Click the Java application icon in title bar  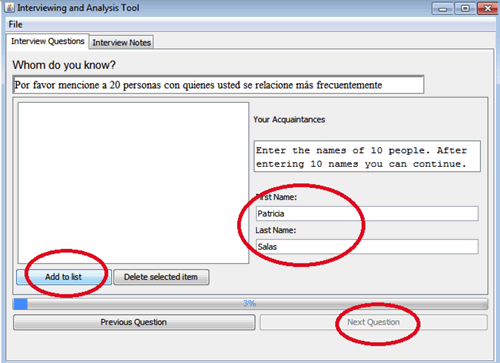click(x=10, y=8)
